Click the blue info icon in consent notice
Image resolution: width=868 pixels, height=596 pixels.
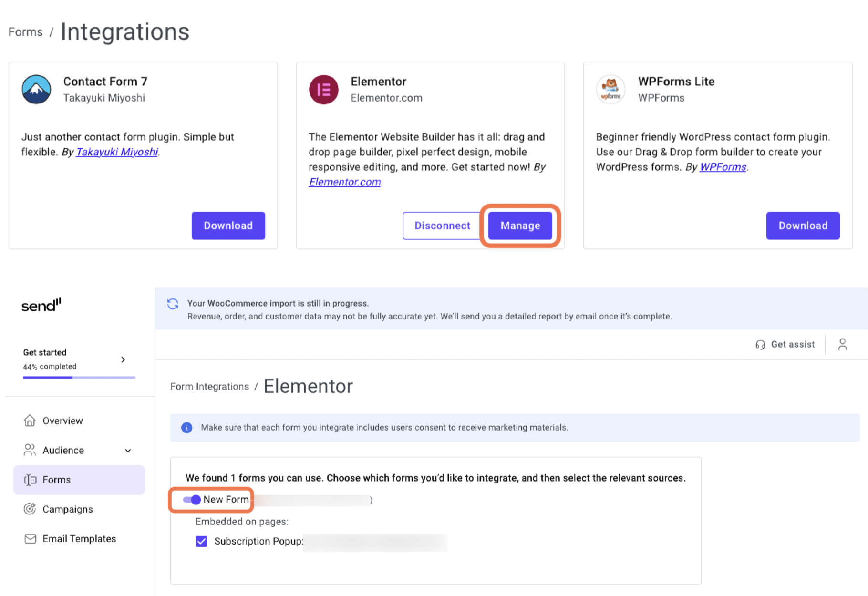(x=187, y=428)
